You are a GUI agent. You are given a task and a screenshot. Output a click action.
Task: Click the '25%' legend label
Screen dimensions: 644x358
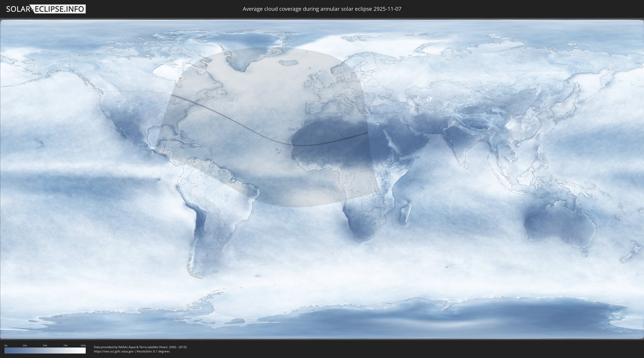pyautogui.click(x=25, y=345)
